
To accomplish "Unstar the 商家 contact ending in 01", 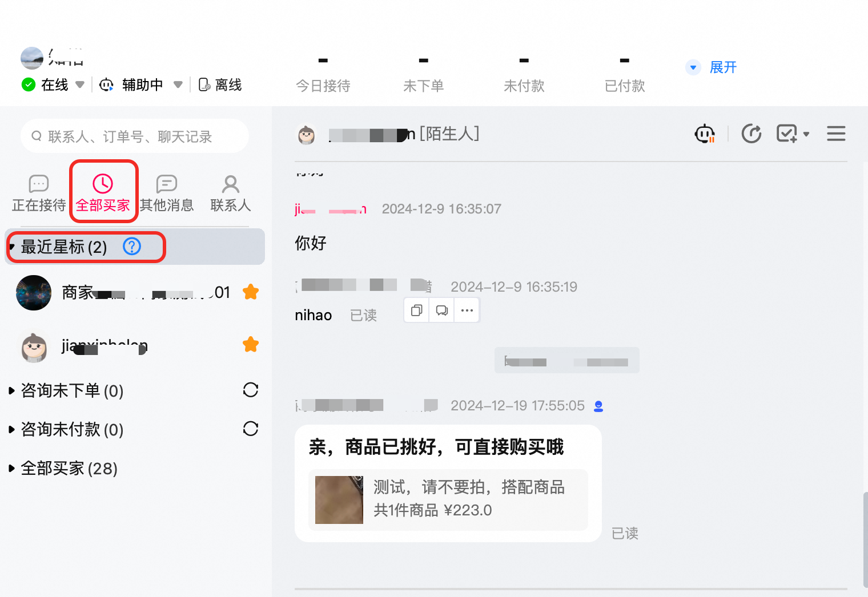I will 251,292.
